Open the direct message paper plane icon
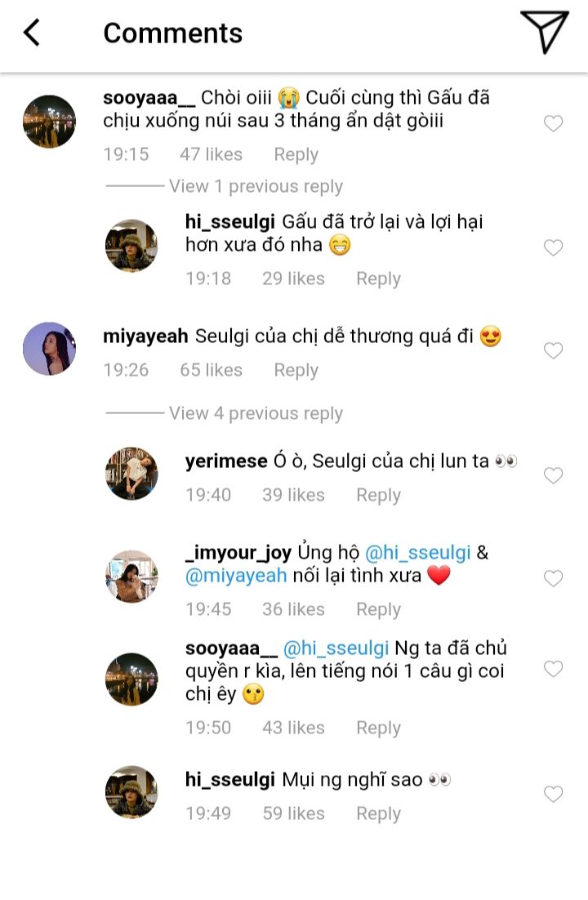 [x=544, y=33]
